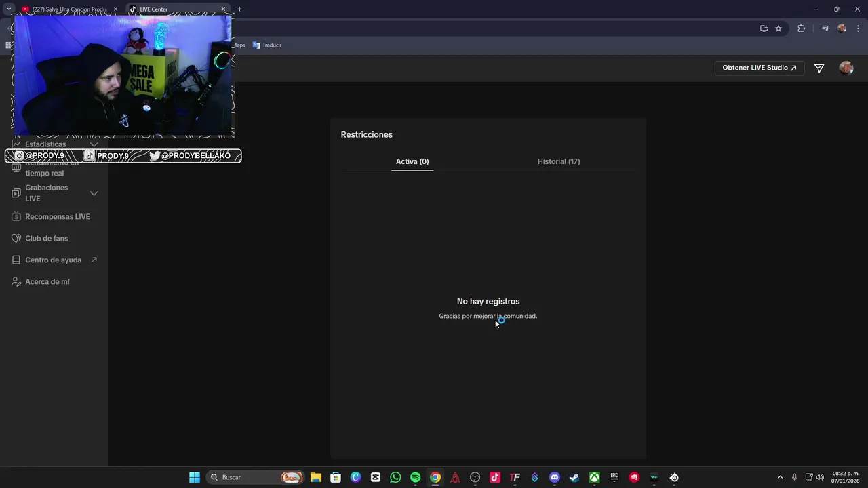Viewport: 868px width, 488px height.
Task: Close the LIVE Center tab
Action: click(x=223, y=9)
